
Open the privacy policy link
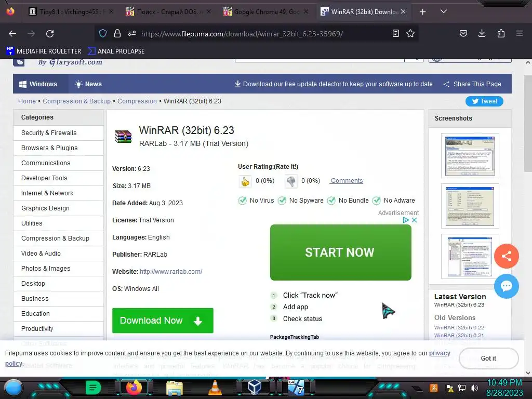click(x=440, y=353)
